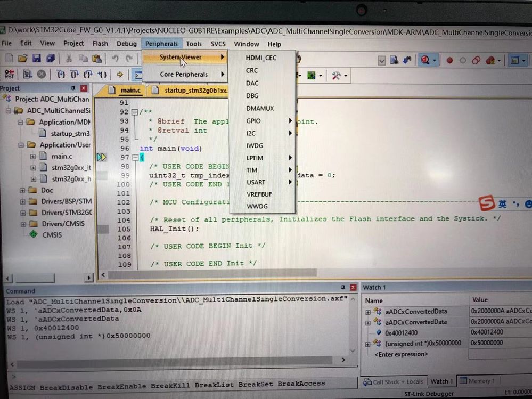Screen dimensions: 532x399
Task: Collapse the main function at line 97
Action: [x=135, y=158]
